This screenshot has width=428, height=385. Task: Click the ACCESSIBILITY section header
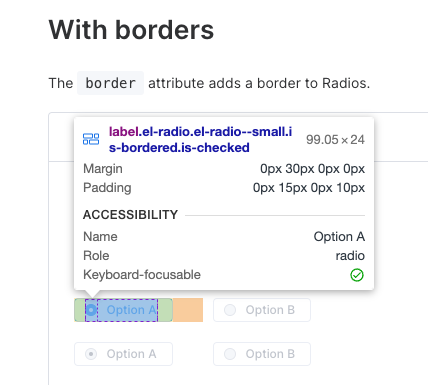click(x=130, y=215)
